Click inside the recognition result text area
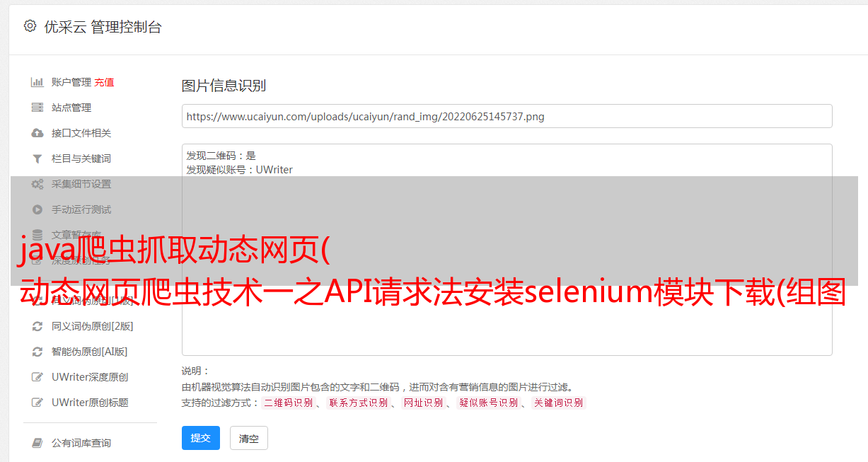This screenshot has height=462, width=868. 507,249
